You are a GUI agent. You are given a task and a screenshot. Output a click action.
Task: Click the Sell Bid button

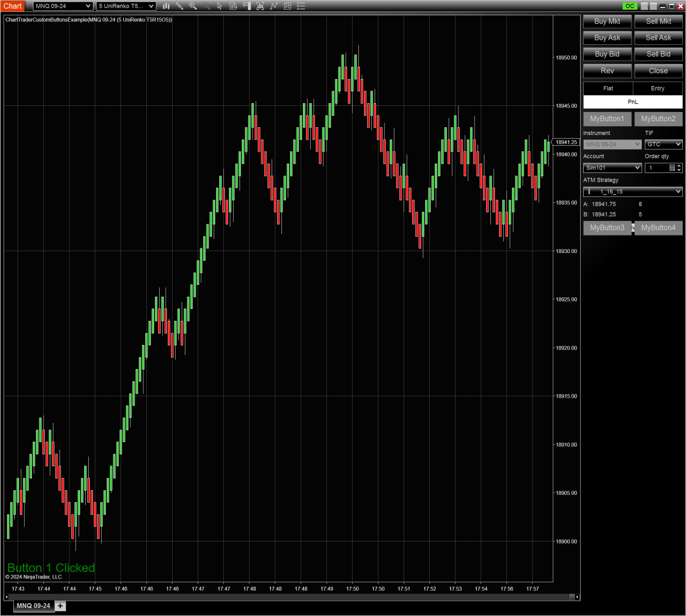coord(659,54)
